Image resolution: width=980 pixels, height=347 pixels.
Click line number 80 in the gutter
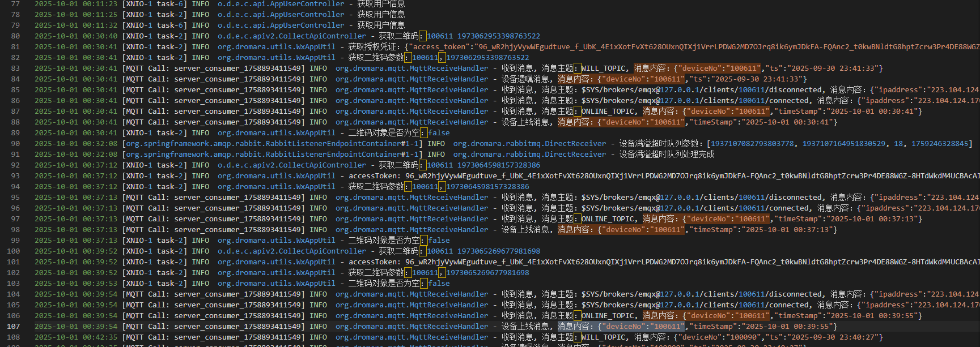coord(15,36)
